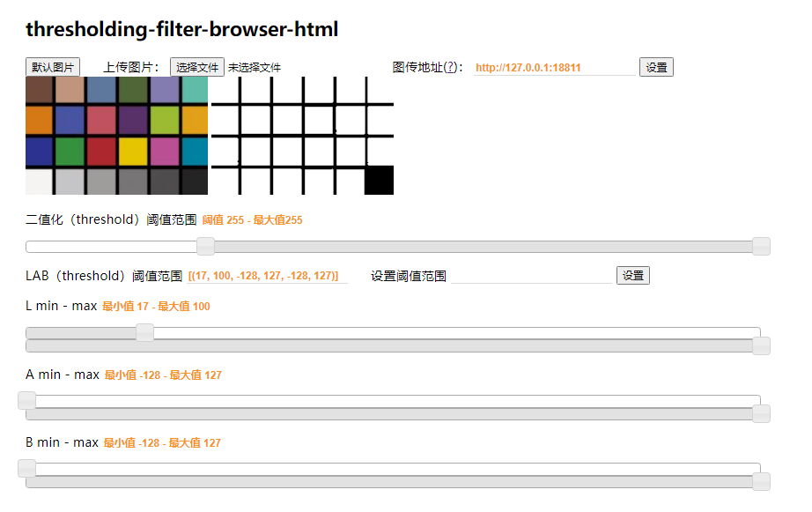Click the 设置阈值范围 input box
This screenshot has width=812, height=512.
point(531,276)
